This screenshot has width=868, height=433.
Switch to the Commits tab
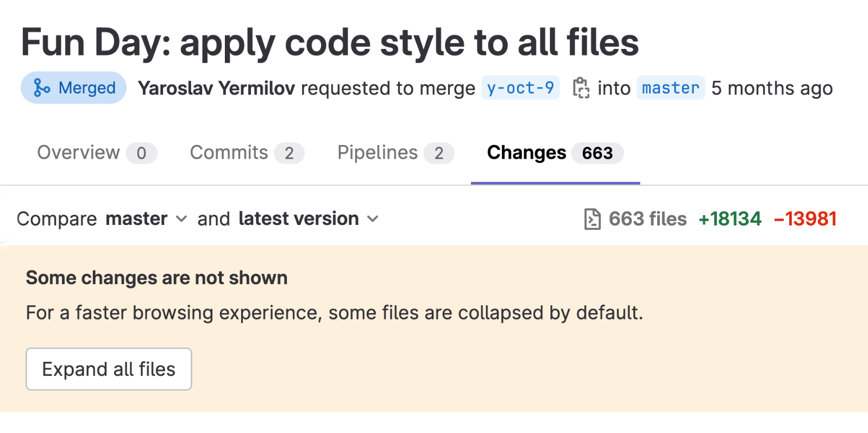247,153
